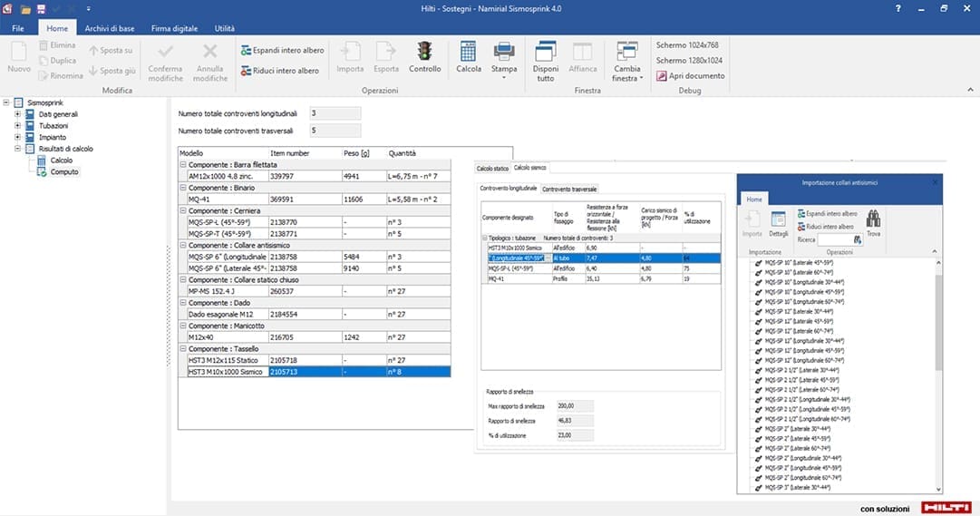Open the Archivi di base tab
Image resolution: width=980 pixels, height=516 pixels.
click(x=110, y=28)
